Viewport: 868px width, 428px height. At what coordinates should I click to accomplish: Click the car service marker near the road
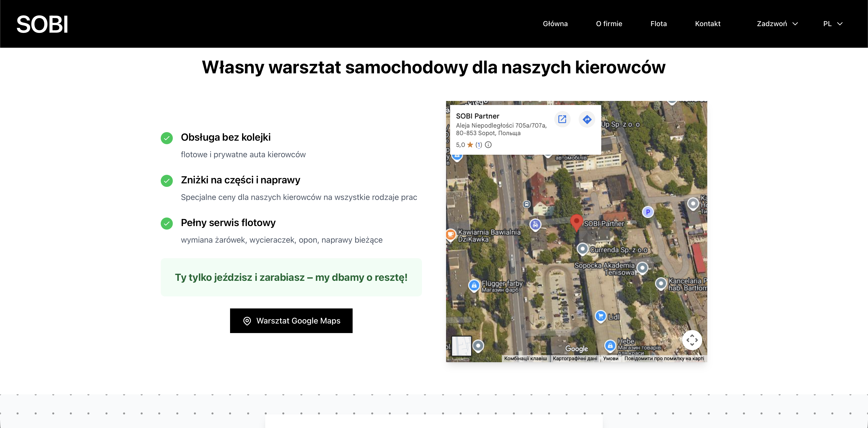tap(535, 225)
